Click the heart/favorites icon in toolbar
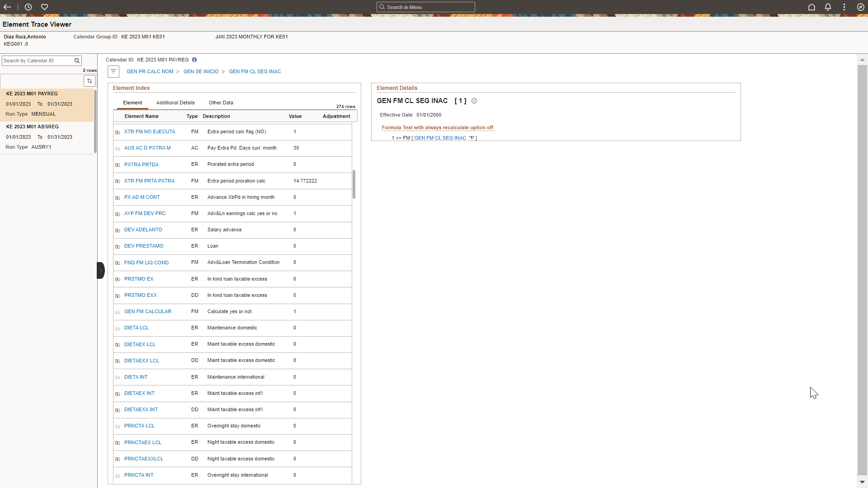Viewport: 868px width, 488px height. [45, 7]
